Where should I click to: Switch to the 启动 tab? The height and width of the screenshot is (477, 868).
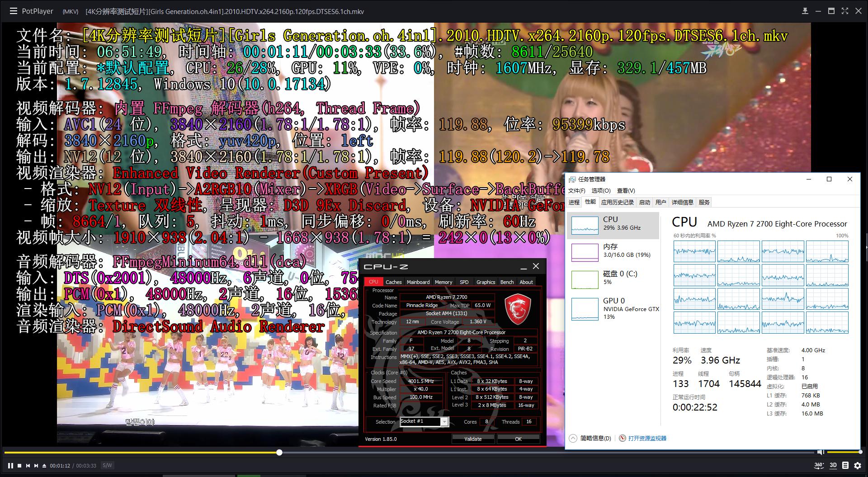tap(645, 202)
